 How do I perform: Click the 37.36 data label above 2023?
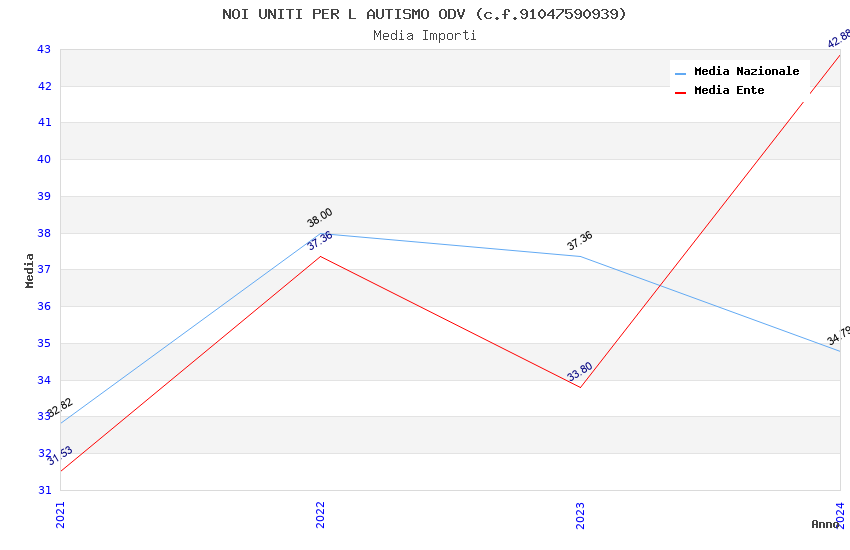tap(580, 240)
